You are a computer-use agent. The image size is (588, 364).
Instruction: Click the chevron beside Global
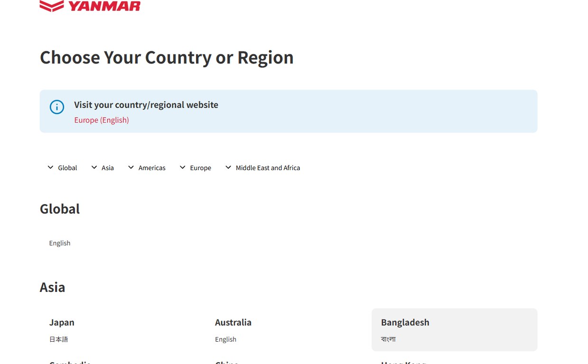coord(50,167)
